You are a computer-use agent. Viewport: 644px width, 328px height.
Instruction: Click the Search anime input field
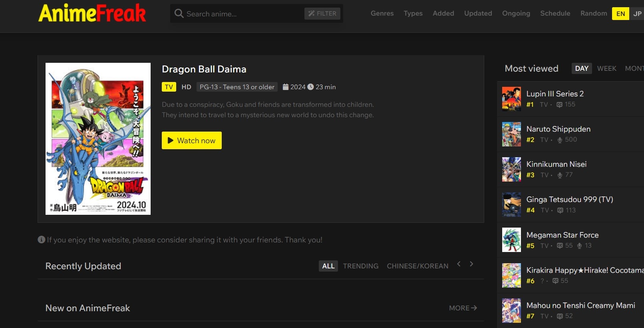click(243, 14)
